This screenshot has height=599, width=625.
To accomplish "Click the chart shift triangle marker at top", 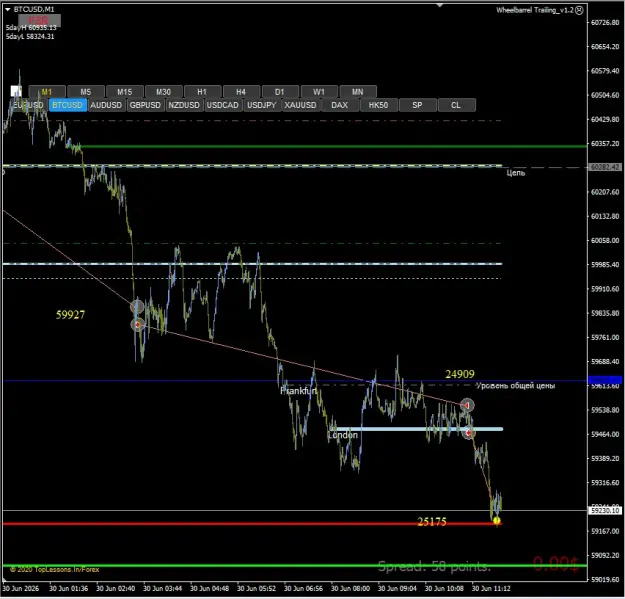I will [x=440, y=5].
